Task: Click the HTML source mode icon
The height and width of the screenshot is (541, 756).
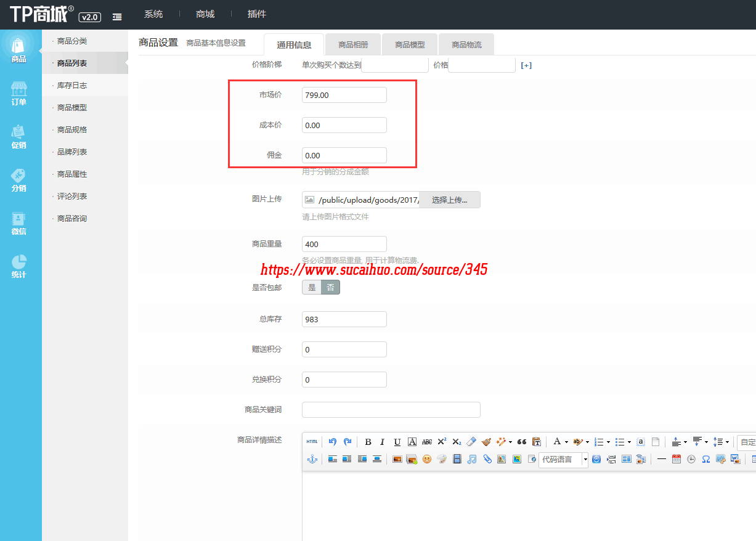Action: click(x=312, y=442)
